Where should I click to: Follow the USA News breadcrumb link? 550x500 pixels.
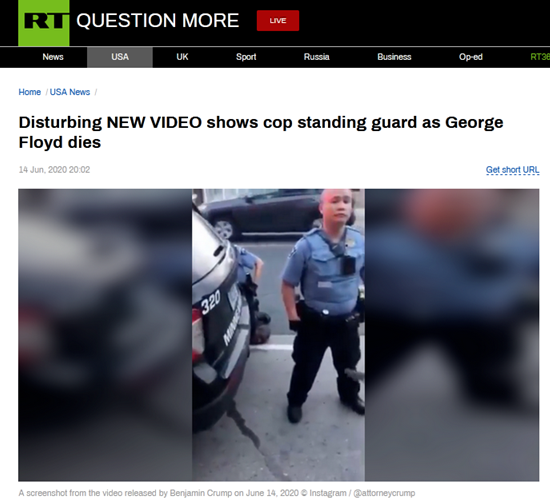(x=70, y=92)
